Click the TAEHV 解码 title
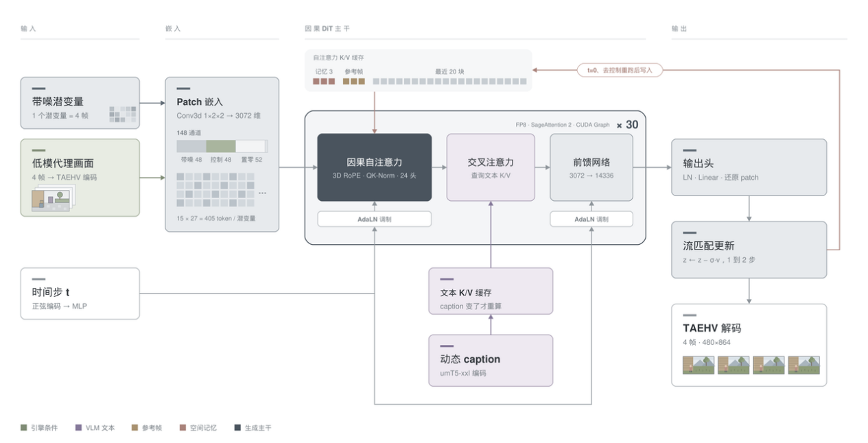This screenshot has width=868, height=443. (712, 328)
